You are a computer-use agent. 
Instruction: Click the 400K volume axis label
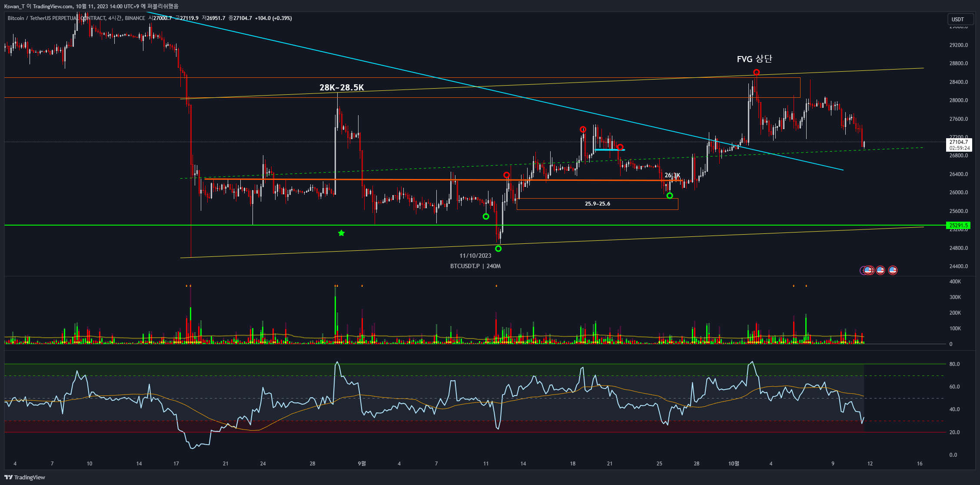point(955,281)
